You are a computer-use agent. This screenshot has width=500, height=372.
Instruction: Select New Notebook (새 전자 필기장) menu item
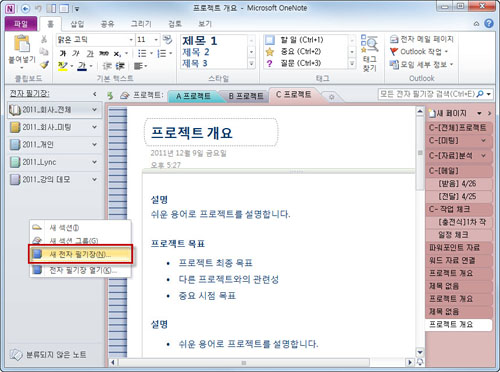[80, 254]
